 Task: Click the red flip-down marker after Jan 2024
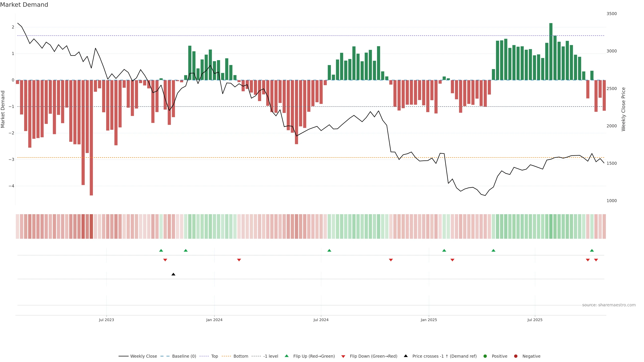(x=239, y=260)
